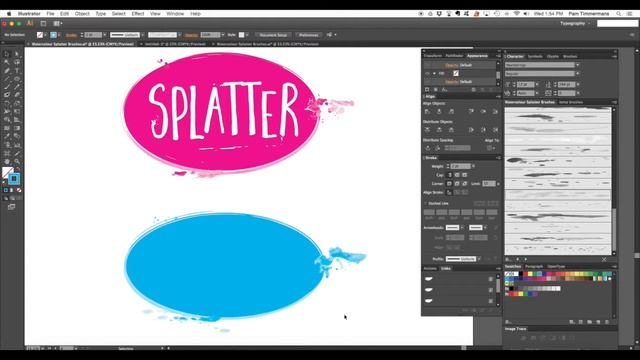Open second Watercolour Splatter Brushes document tab
The width and height of the screenshot is (640, 360).
(267, 44)
